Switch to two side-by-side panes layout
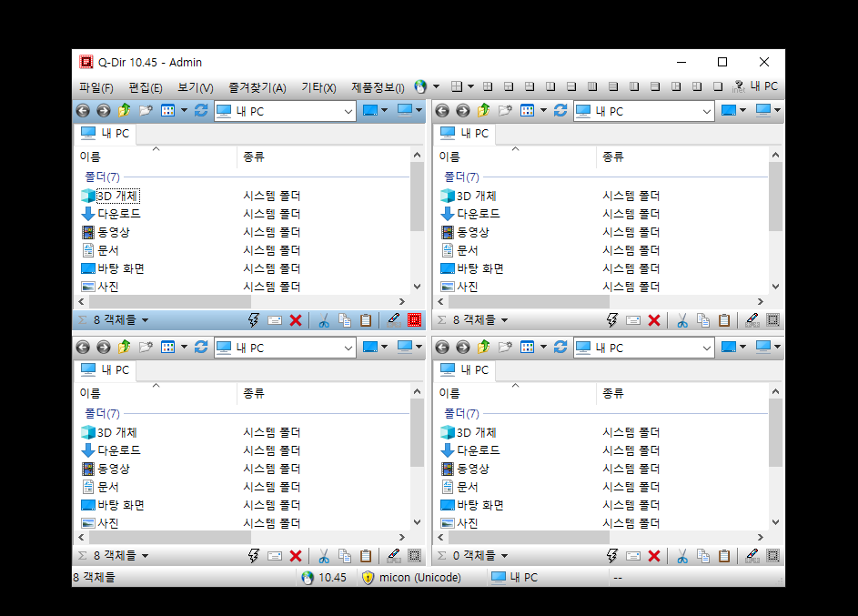Viewport: 858px width, 616px height. coord(550,86)
